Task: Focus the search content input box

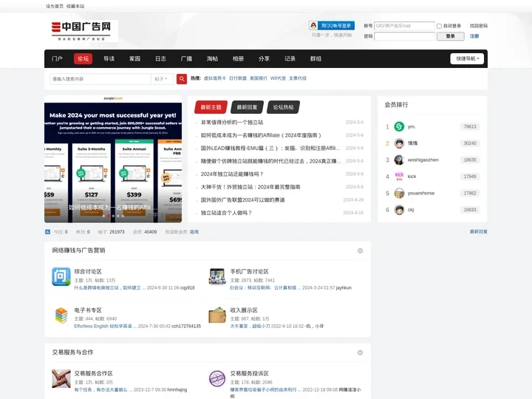Action: pyautogui.click(x=100, y=79)
